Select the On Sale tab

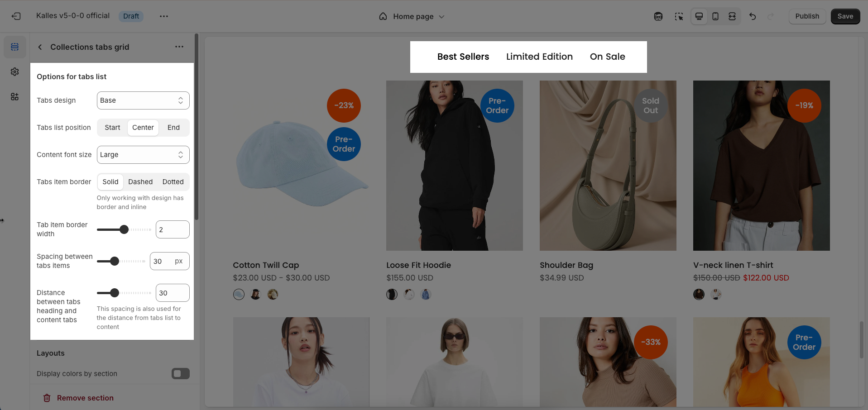tap(607, 57)
